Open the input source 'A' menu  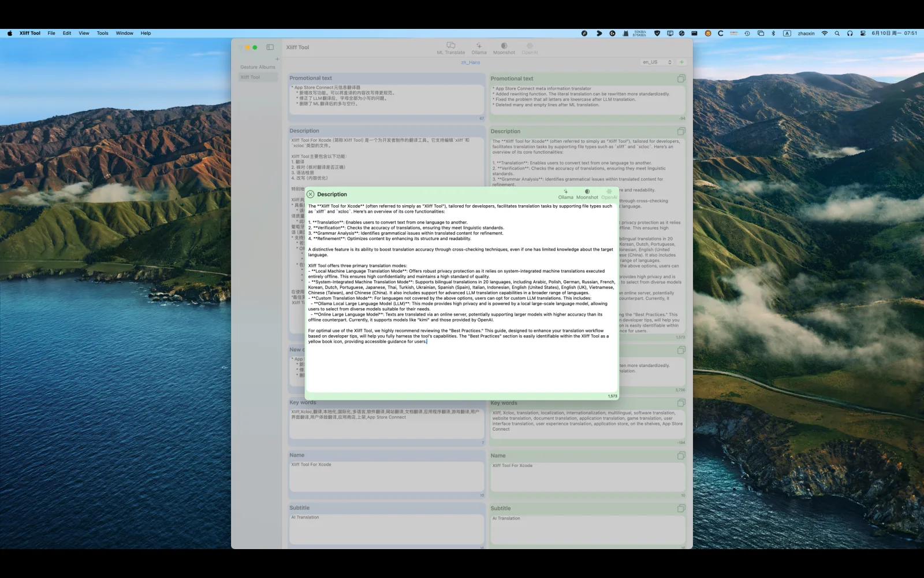coord(787,33)
